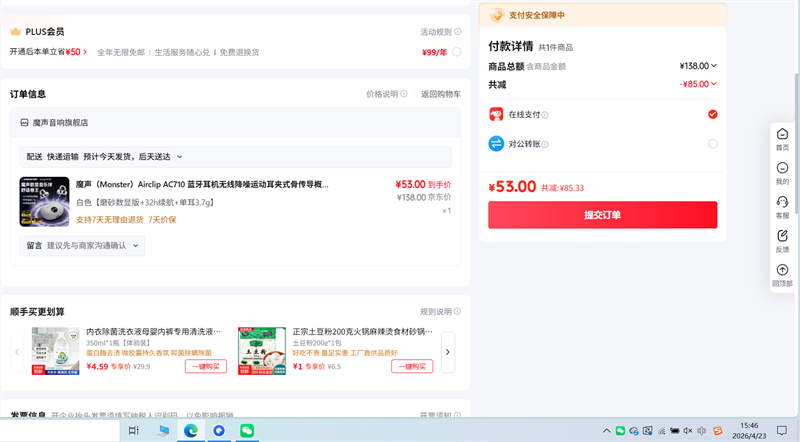Select 在线支付 payment radio button

click(713, 114)
